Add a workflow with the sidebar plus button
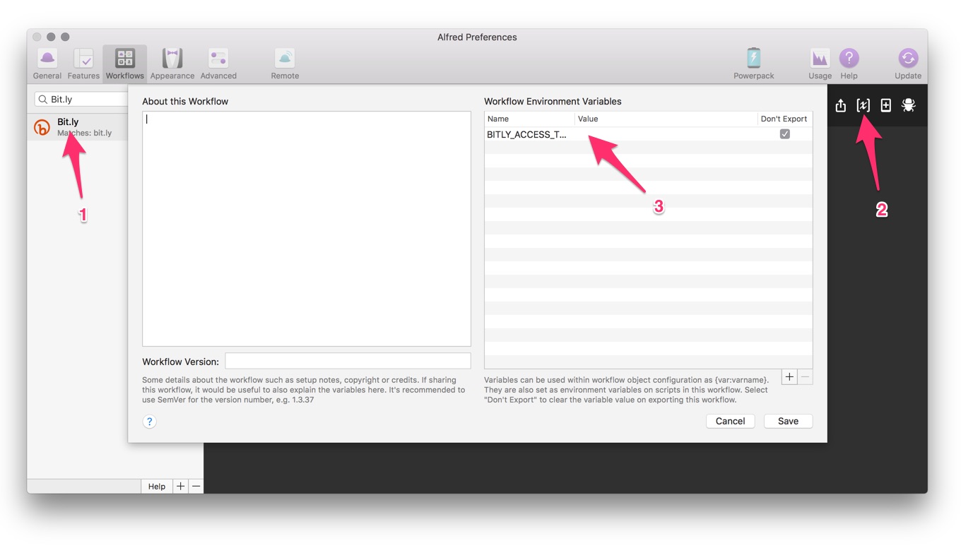This screenshot has width=961, height=560. tap(181, 487)
